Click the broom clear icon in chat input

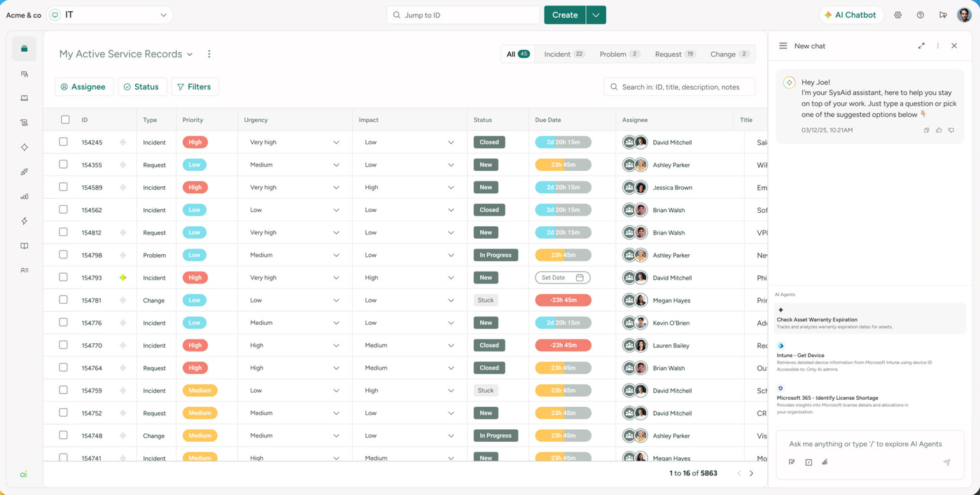pos(825,462)
